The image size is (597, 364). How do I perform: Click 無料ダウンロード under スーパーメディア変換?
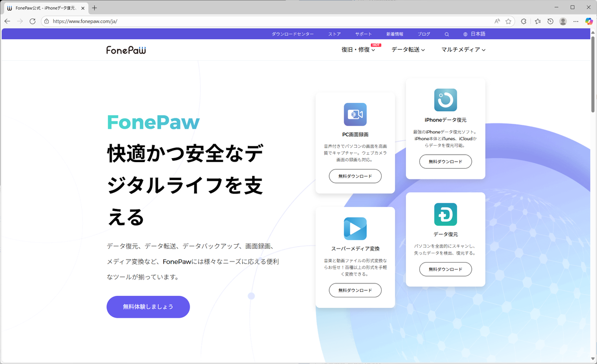tap(355, 290)
